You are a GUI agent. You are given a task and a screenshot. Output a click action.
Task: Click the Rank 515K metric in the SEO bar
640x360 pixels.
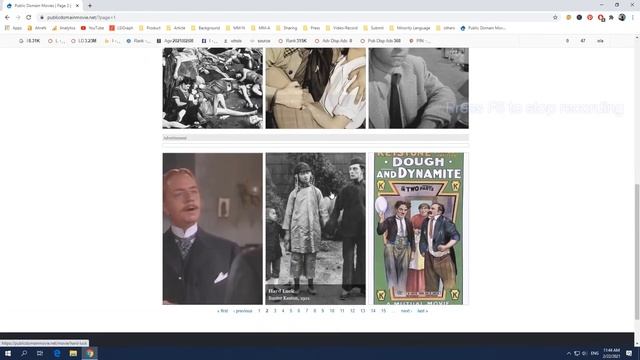click(x=293, y=41)
